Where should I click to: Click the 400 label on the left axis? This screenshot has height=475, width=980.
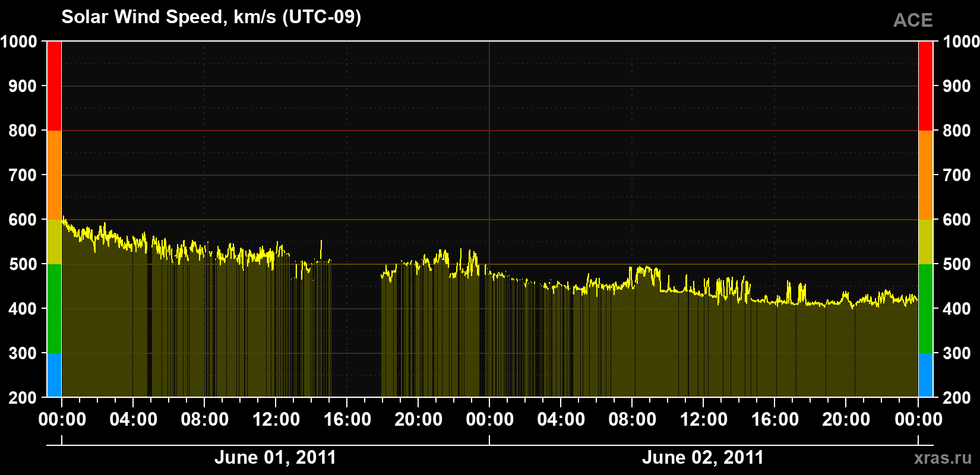pos(23,309)
